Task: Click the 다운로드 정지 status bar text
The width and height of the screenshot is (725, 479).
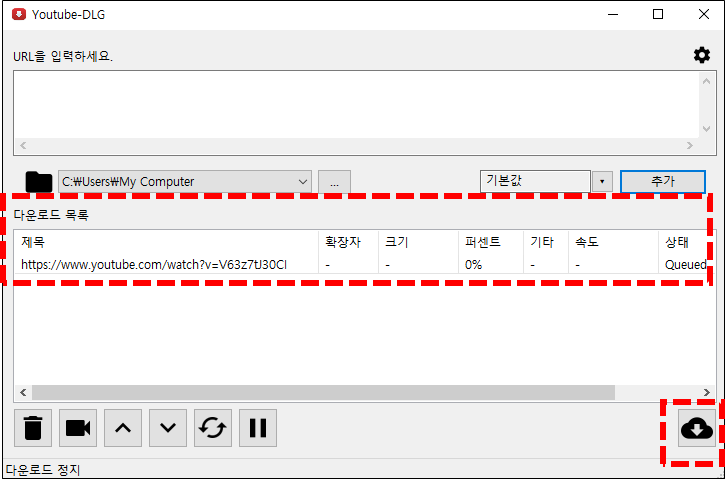Action: [43, 470]
